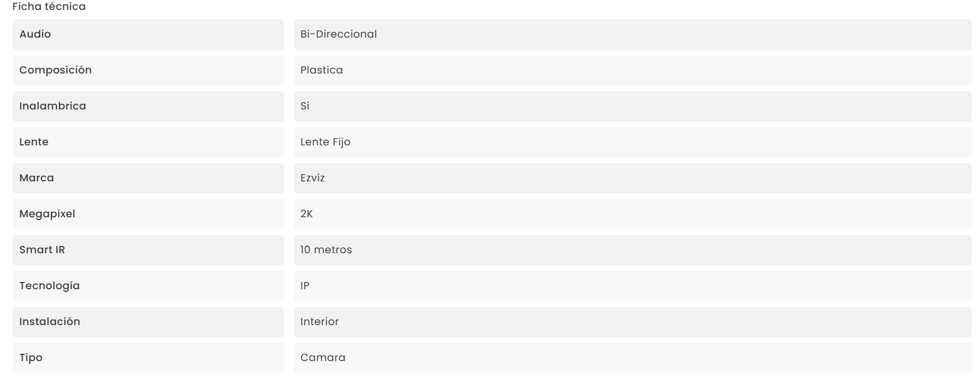Click the Smart IR label
Image resolution: width=980 pixels, height=392 pixels.
pyautogui.click(x=42, y=250)
